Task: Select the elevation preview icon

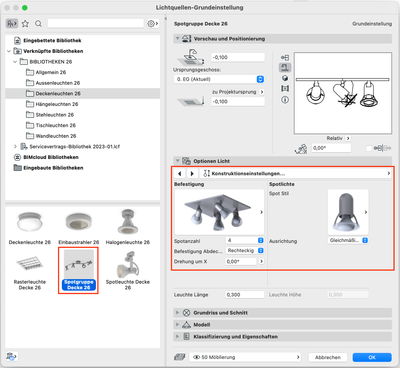Action: [285, 68]
